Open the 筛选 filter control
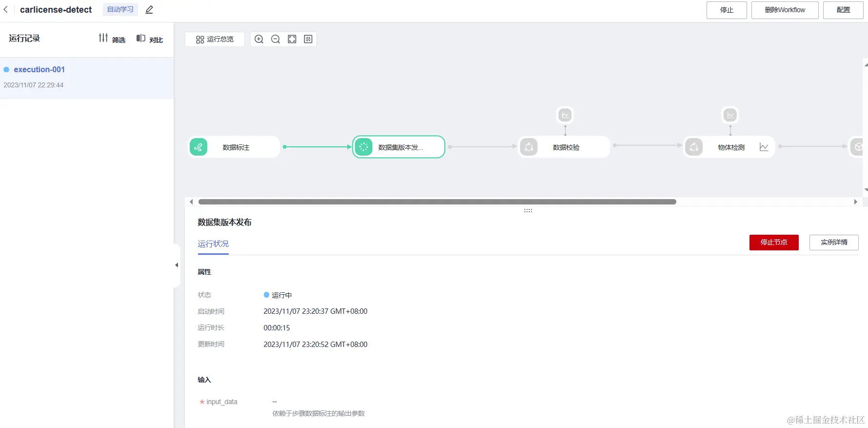Screen dimensions: 868x428 (x=112, y=39)
